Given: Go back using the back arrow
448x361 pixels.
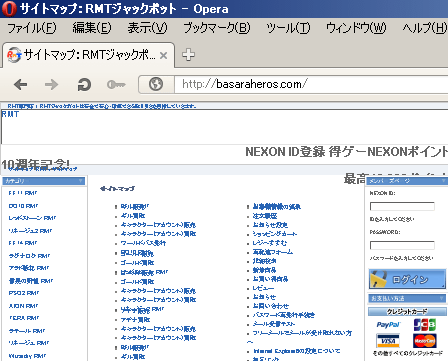Looking at the screenshot, I should tap(21, 84).
